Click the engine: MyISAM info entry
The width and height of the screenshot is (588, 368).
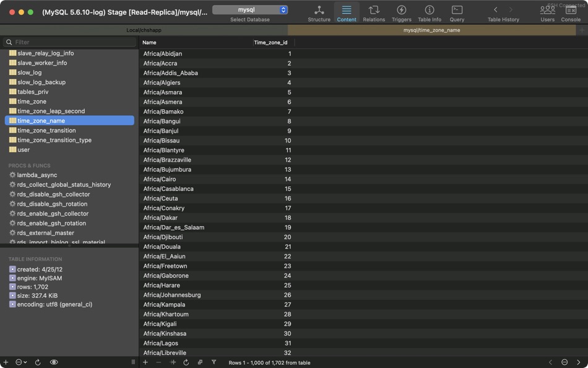36,278
